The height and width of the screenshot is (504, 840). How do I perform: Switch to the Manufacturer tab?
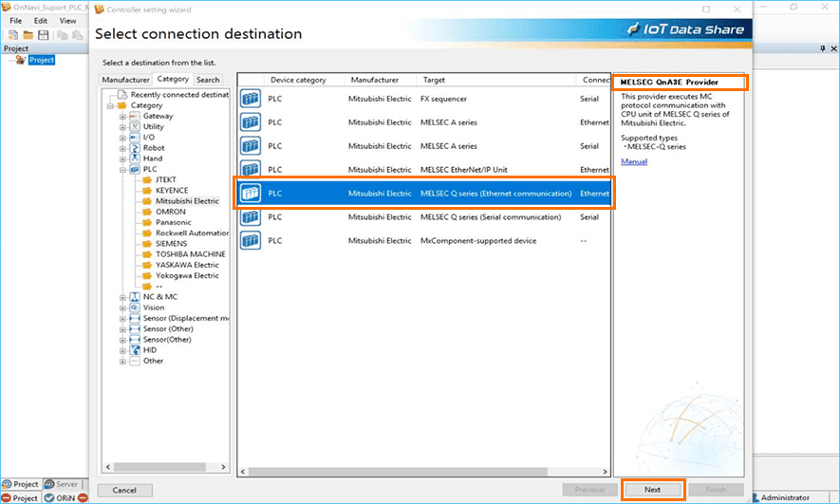pyautogui.click(x=126, y=80)
